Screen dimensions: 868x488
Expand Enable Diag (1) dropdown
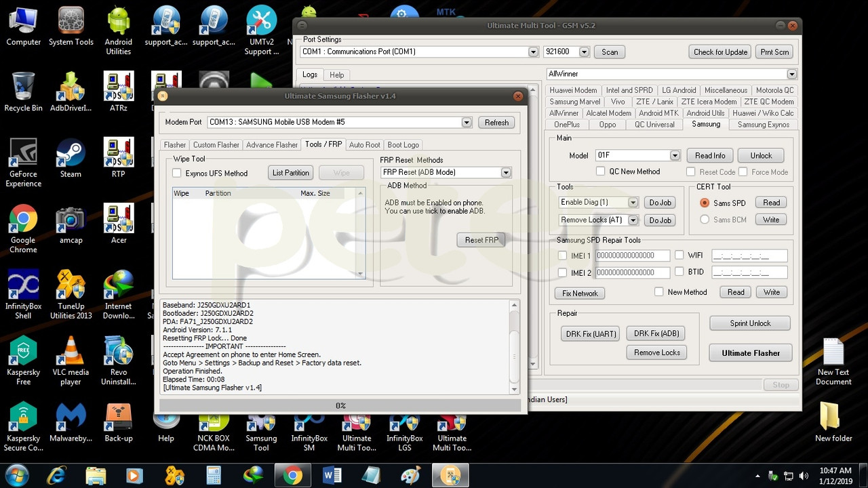tap(633, 203)
